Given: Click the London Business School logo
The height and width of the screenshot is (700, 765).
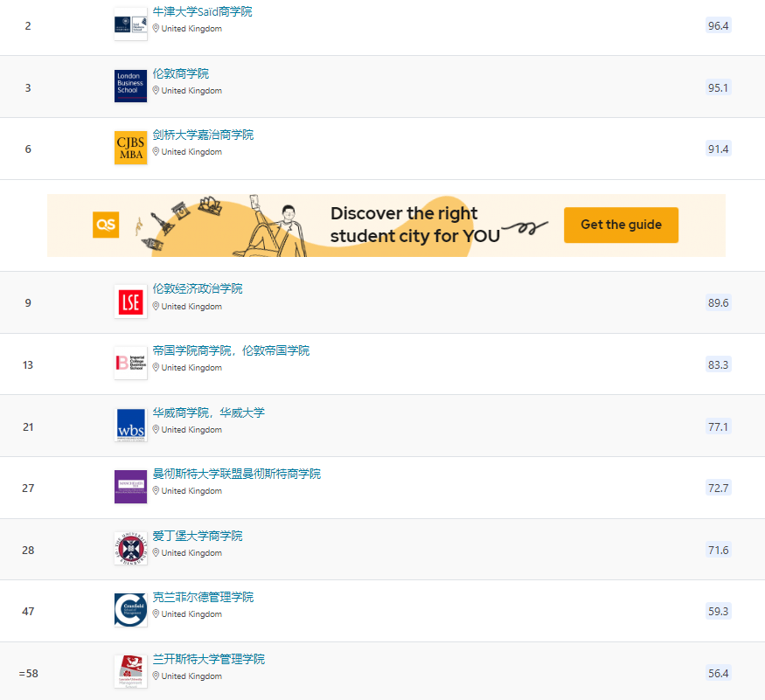Looking at the screenshot, I should click(x=130, y=86).
